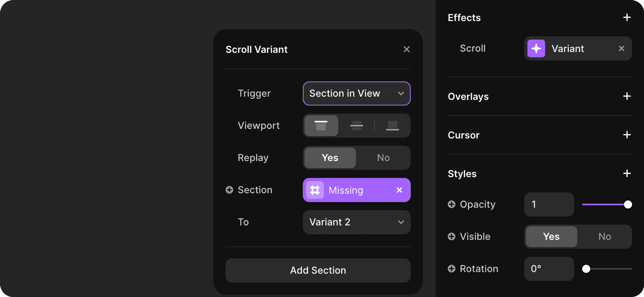Add a new Effect with plus icon

[x=627, y=17]
